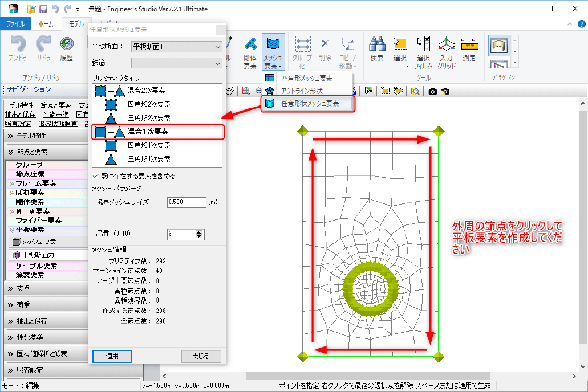Select 四角形1次要素 primitive type
The height and width of the screenshot is (392, 588).
[157, 145]
